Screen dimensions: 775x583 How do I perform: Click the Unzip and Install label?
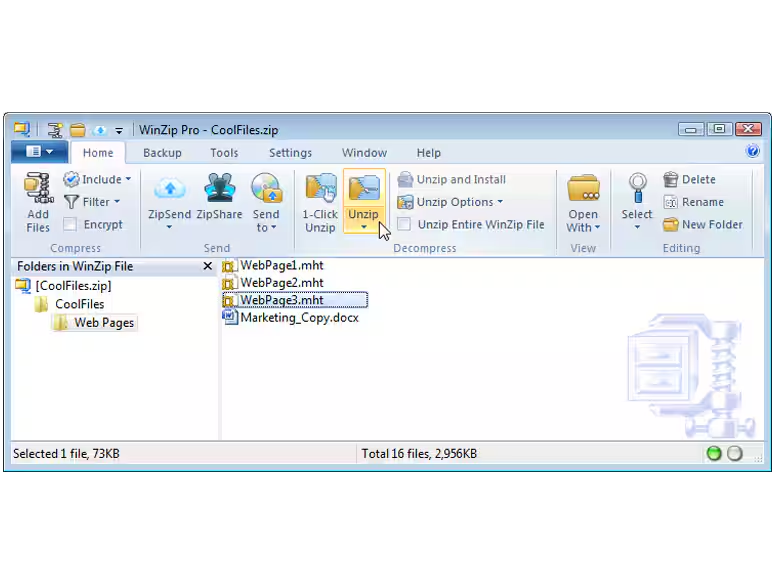(461, 179)
